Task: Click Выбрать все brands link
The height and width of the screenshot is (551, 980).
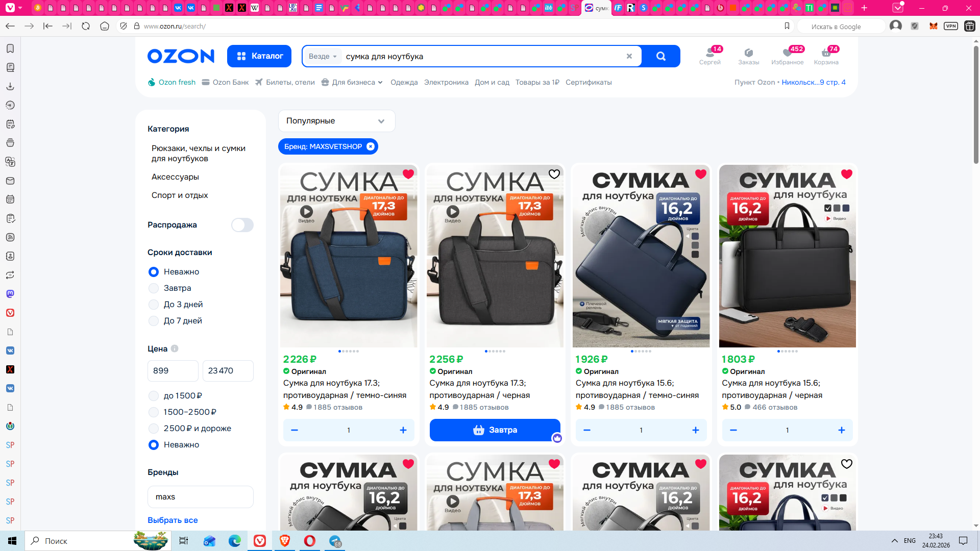Action: [173, 520]
